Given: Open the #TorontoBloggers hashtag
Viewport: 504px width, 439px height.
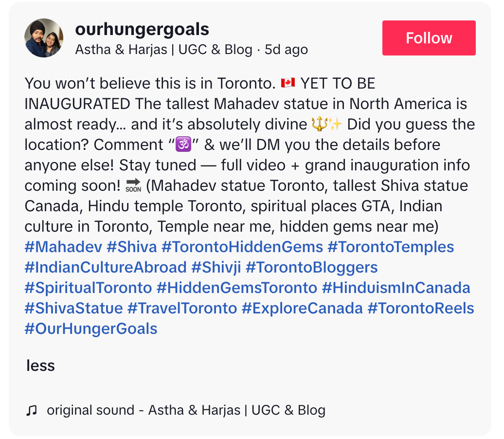Looking at the screenshot, I should click(x=312, y=268).
